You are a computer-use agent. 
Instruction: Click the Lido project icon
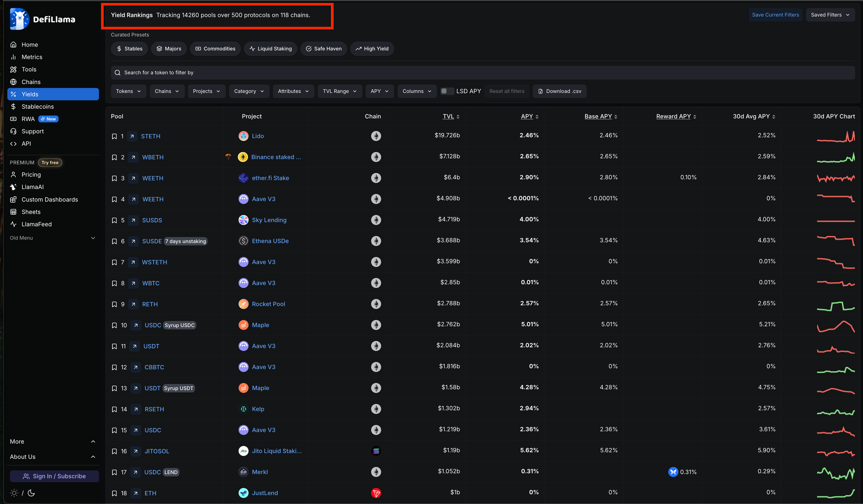pyautogui.click(x=243, y=136)
